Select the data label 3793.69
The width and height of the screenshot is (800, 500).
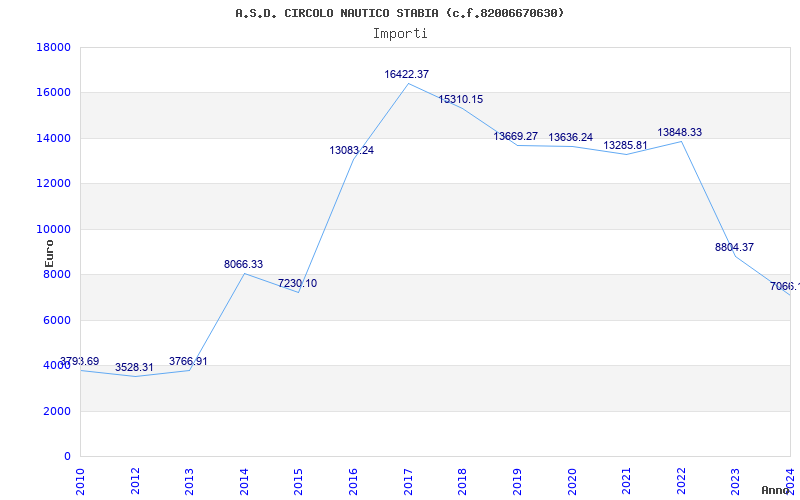pyautogui.click(x=80, y=362)
